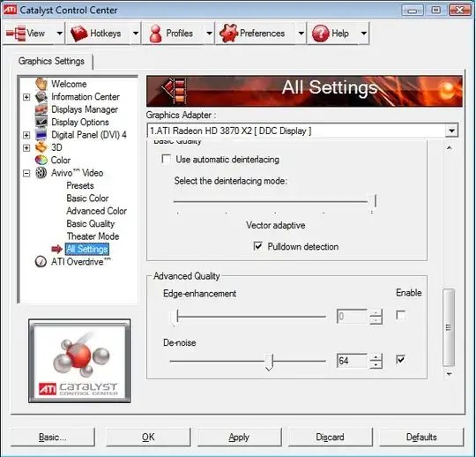476x457 pixels.
Task: Click the Information Center icon
Action: (41, 97)
